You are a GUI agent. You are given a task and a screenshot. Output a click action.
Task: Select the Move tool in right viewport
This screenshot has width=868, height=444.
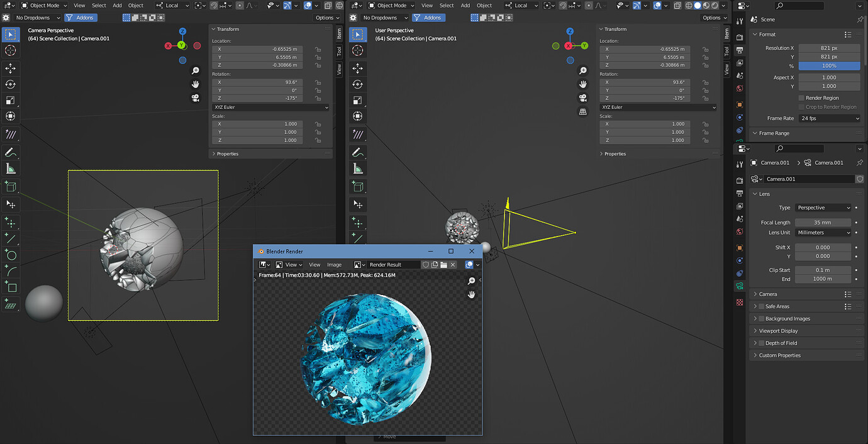[358, 68]
